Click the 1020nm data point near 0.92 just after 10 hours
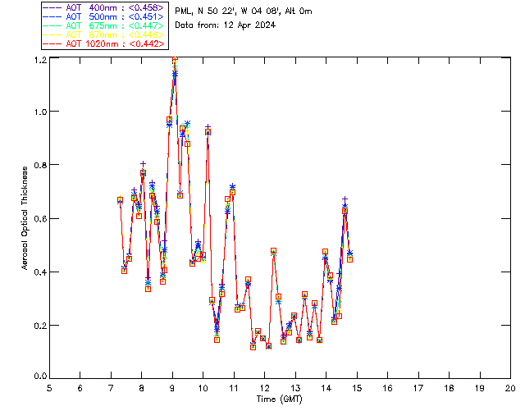 [x=208, y=132]
